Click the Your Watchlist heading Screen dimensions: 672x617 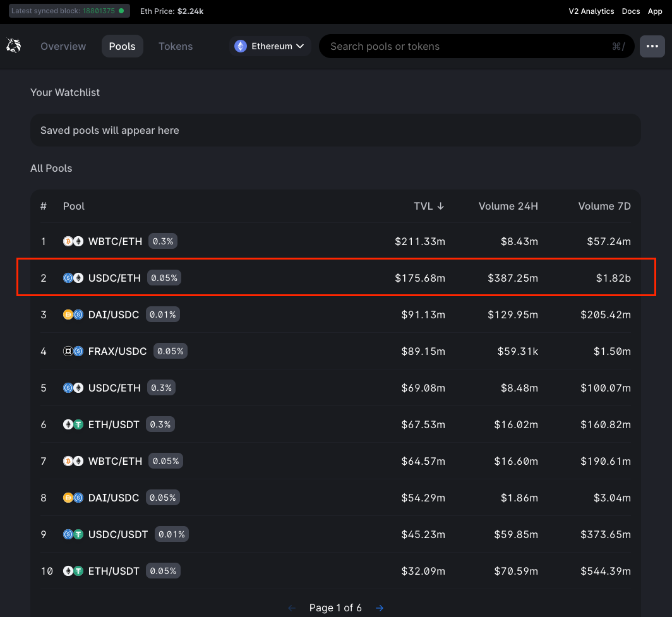[x=65, y=93]
